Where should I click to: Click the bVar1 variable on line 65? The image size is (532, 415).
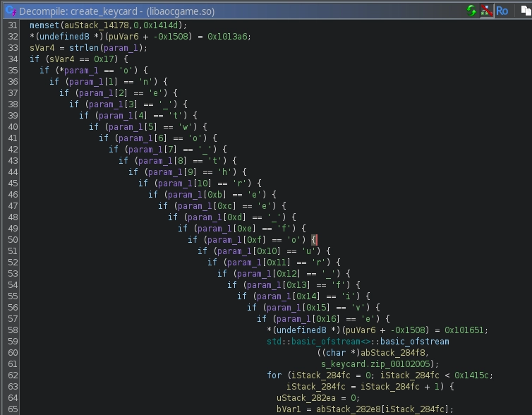288,409
